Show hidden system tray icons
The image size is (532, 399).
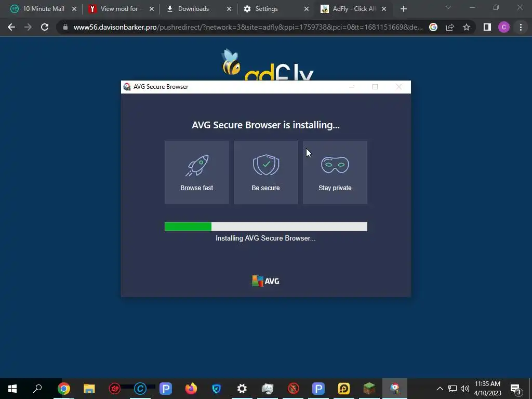click(x=440, y=389)
